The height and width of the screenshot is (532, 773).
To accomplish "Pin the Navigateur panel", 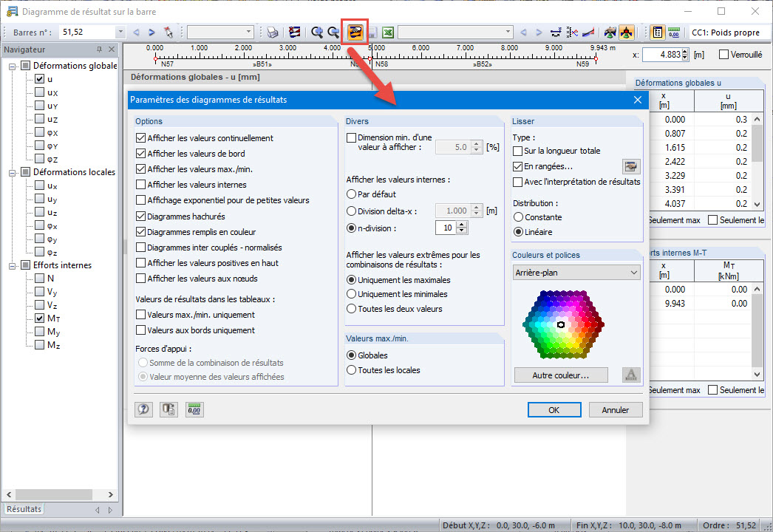I will coord(99,50).
